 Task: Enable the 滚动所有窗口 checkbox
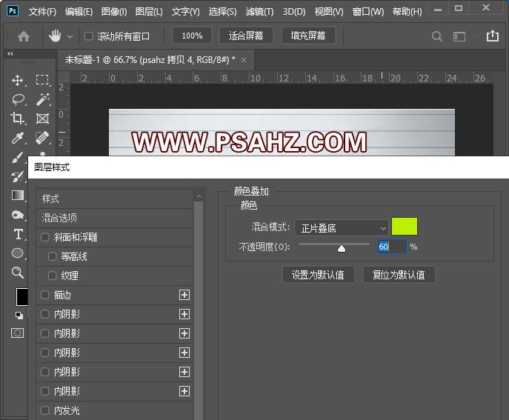tap(88, 36)
